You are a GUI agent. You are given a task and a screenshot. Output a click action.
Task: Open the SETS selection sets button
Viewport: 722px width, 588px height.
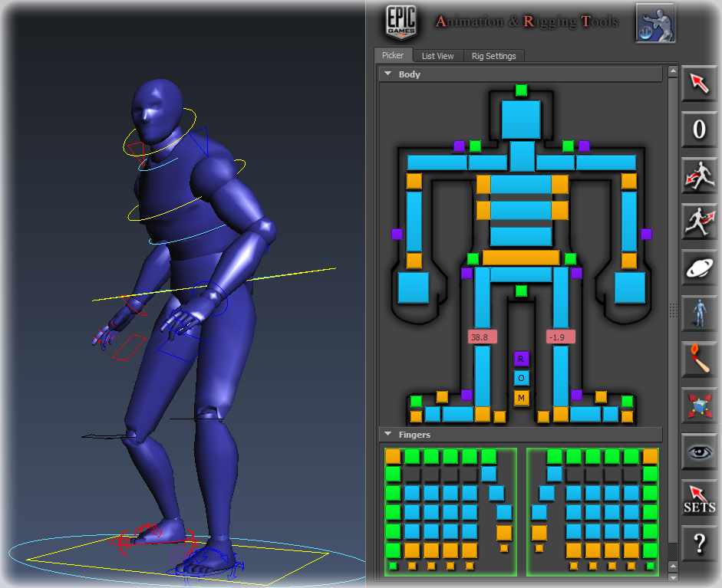pyautogui.click(x=699, y=498)
